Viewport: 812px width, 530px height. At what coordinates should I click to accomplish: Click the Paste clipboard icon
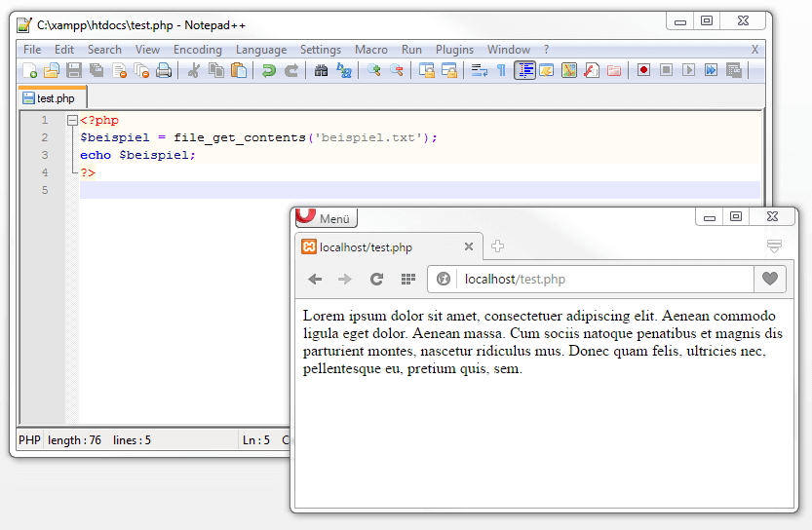pos(239,70)
